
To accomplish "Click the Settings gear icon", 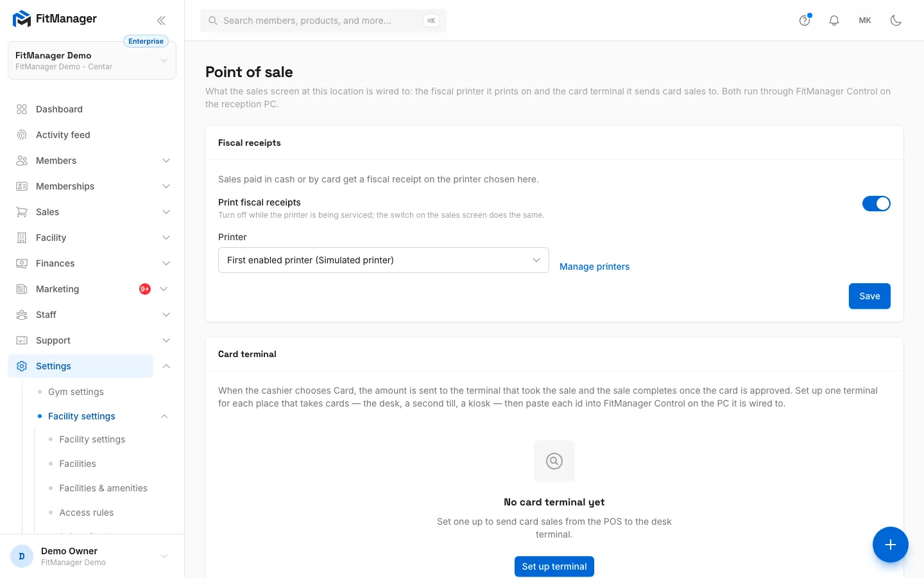I will (x=22, y=366).
